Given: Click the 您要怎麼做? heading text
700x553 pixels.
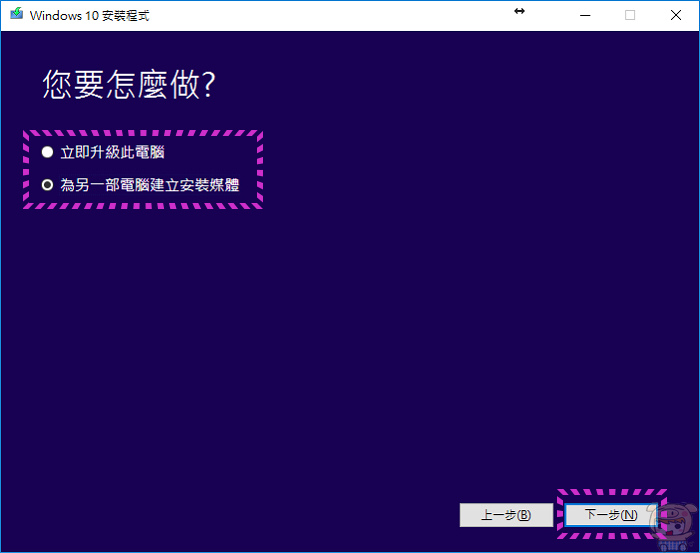Looking at the screenshot, I should tap(129, 84).
